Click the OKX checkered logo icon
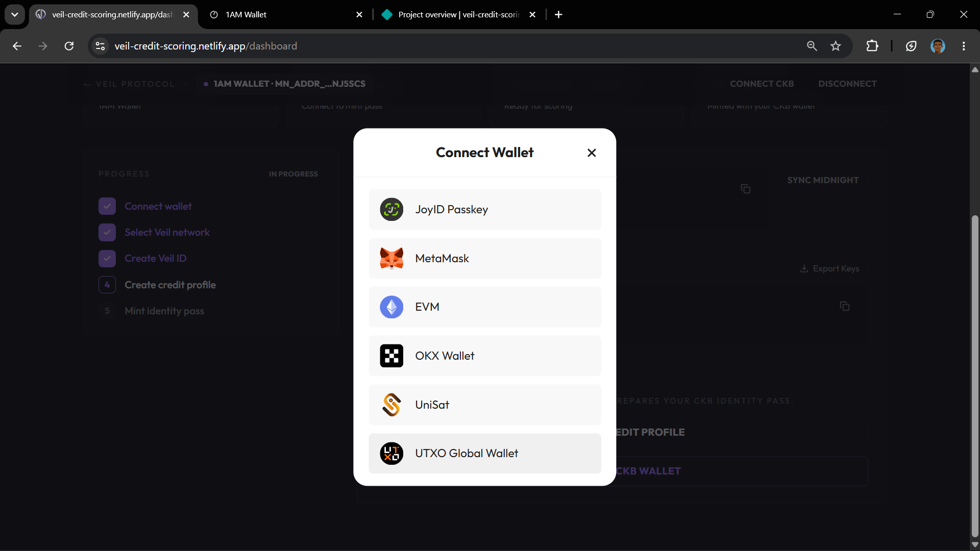Image resolution: width=980 pixels, height=551 pixels. [391, 356]
